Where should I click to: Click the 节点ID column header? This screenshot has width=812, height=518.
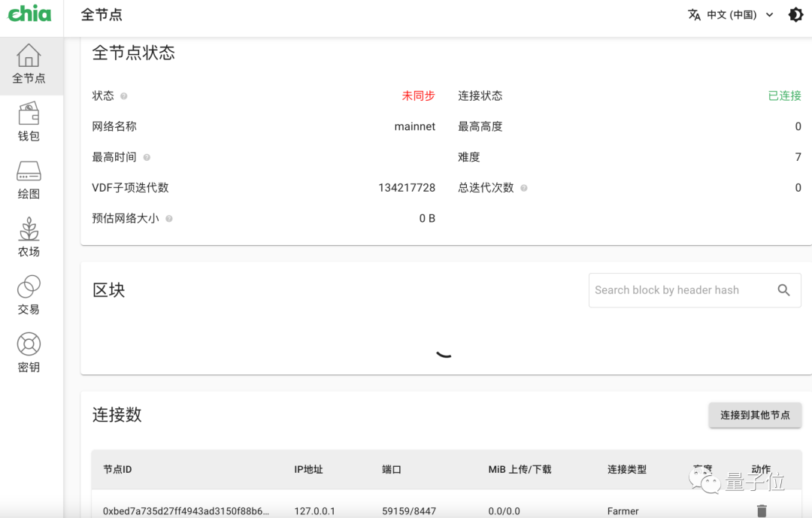coord(117,469)
